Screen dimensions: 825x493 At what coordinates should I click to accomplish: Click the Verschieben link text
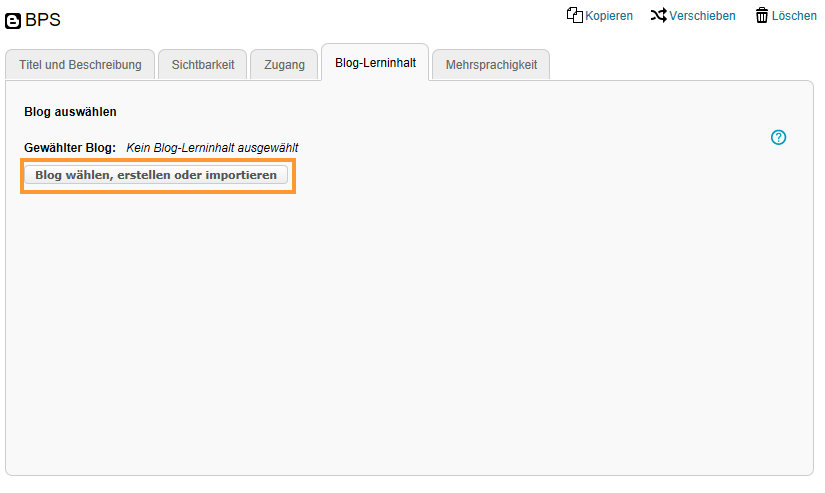pyautogui.click(x=703, y=16)
